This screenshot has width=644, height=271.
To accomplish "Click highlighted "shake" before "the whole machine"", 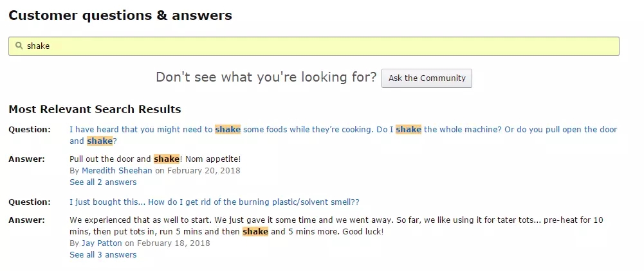I will (409, 130).
